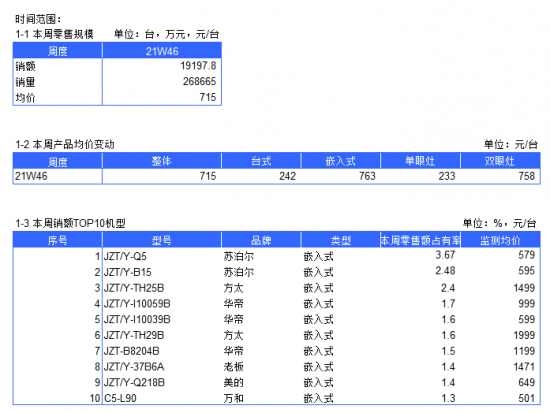Click the 时间范围 label
The height and width of the screenshot is (413, 550).
tap(38, 19)
